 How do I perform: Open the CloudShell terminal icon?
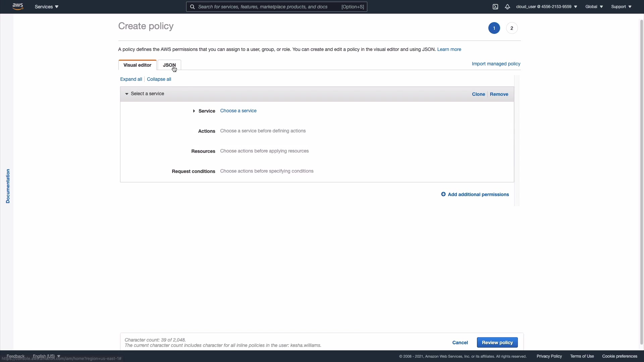pyautogui.click(x=495, y=7)
